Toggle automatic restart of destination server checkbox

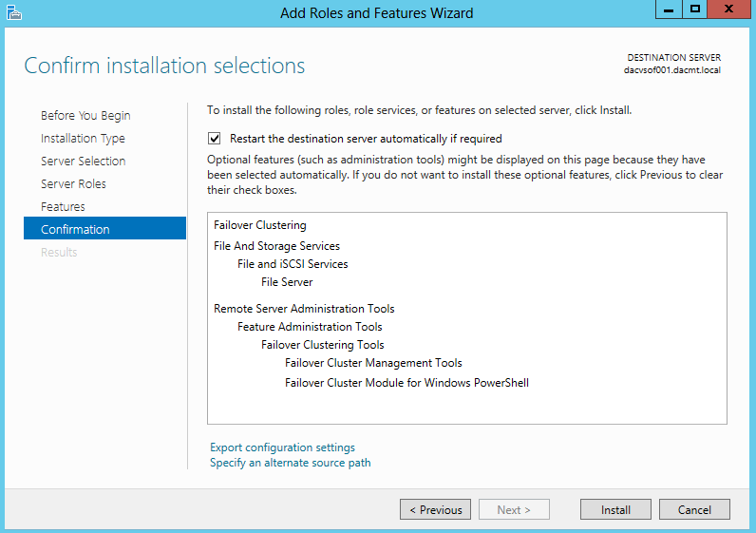[x=214, y=139]
